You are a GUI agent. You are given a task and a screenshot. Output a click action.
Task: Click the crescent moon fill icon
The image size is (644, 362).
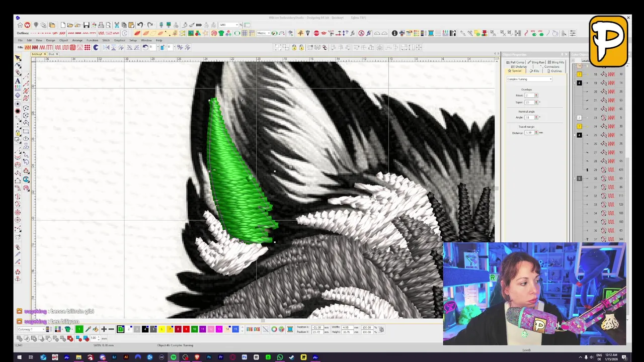96,47
